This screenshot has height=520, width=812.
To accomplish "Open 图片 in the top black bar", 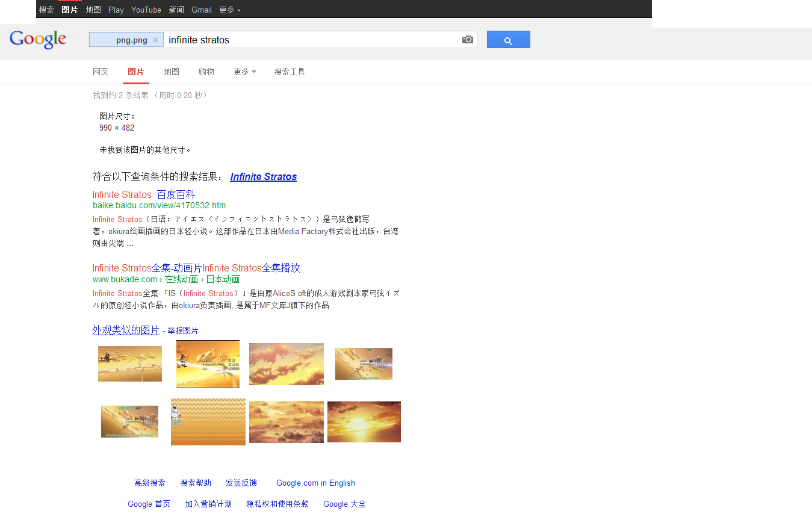I will pyautogui.click(x=70, y=10).
